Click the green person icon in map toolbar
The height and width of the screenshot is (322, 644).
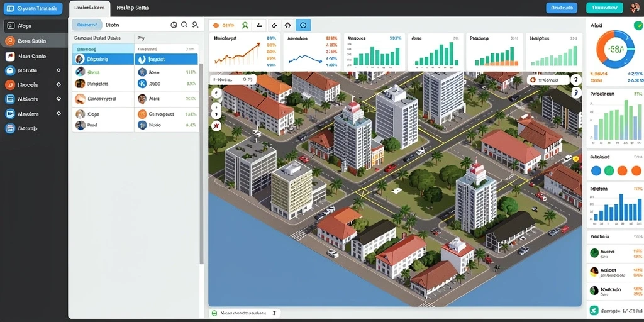[245, 25]
